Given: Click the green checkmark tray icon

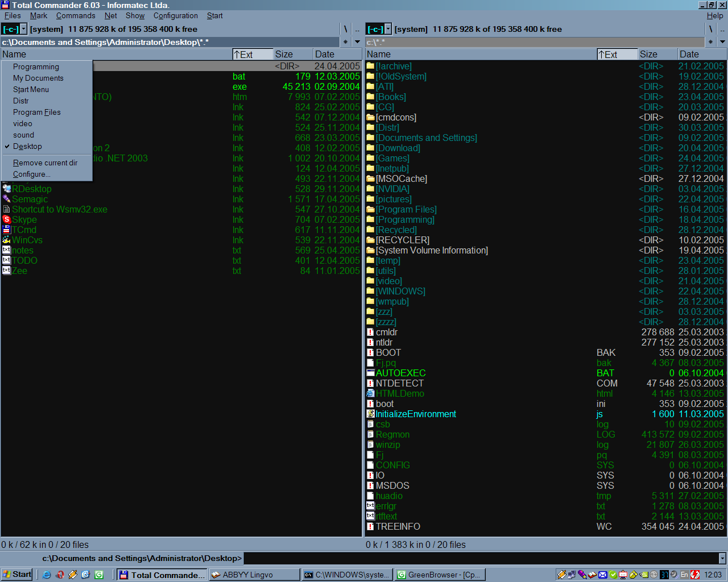Looking at the screenshot, I should click(613, 575).
